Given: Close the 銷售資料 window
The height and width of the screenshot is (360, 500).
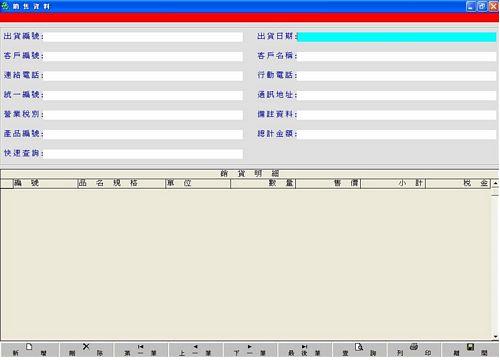Looking at the screenshot, I should [493, 6].
